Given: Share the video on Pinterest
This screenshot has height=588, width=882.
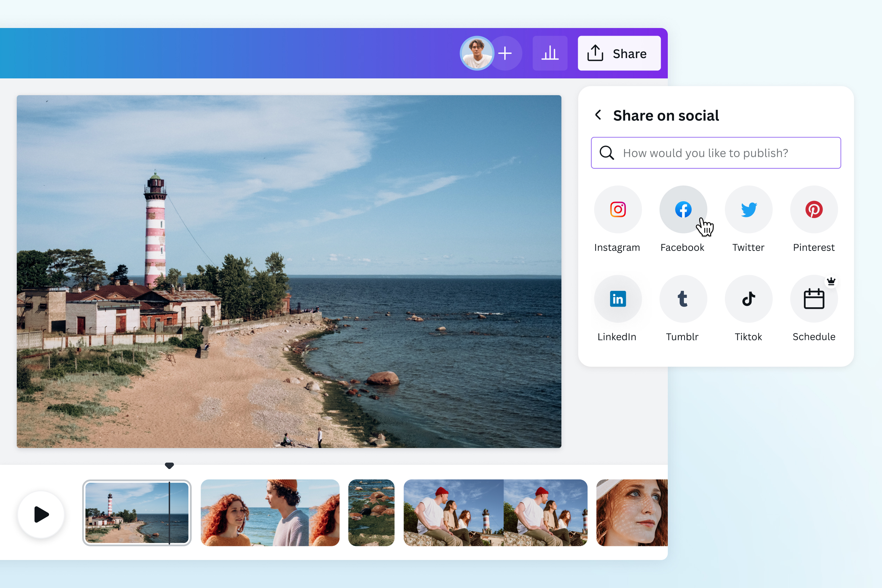Looking at the screenshot, I should click(814, 209).
